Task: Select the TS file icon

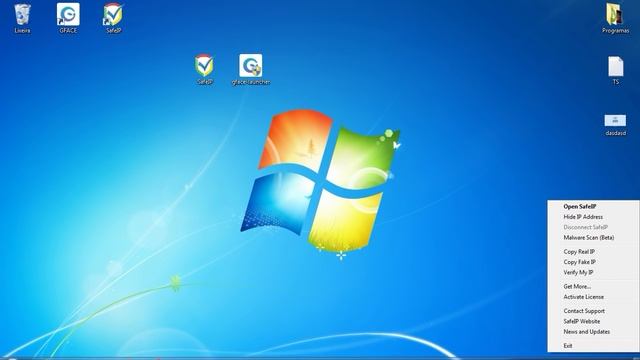Action: click(616, 70)
